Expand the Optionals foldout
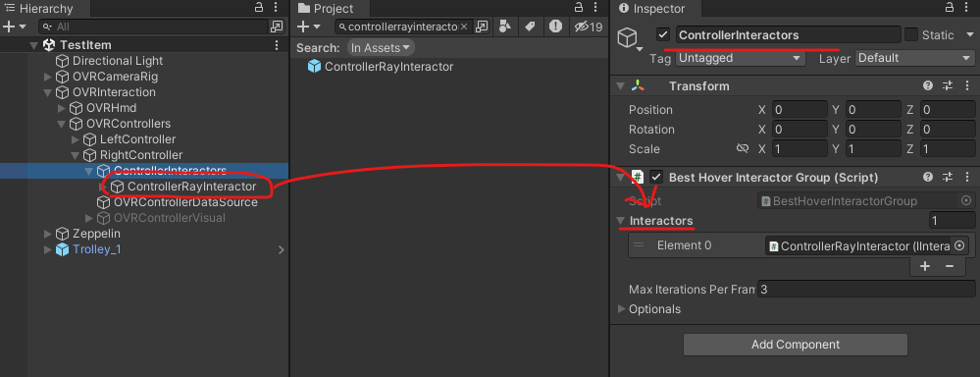This screenshot has width=980, height=377. tap(621, 309)
